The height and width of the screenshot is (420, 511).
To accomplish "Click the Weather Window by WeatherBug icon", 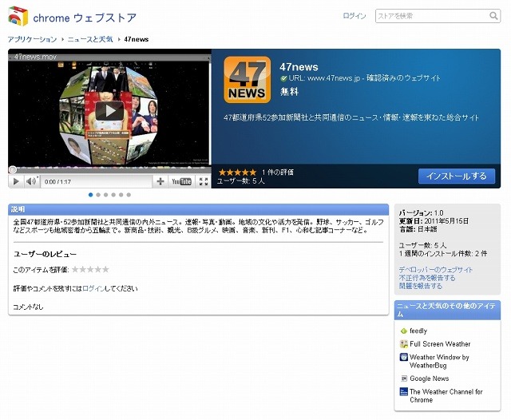I will (x=404, y=357).
